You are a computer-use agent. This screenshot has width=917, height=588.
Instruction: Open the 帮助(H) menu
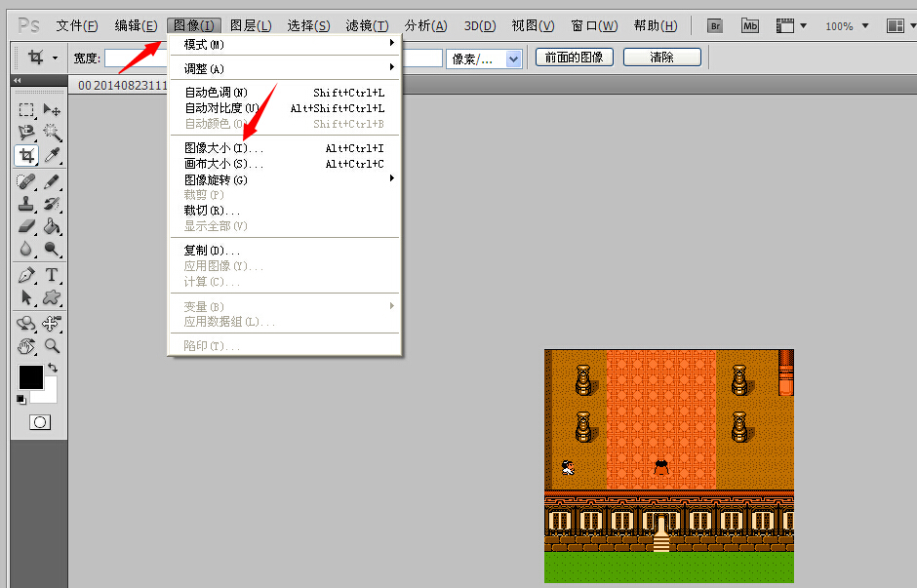point(656,26)
